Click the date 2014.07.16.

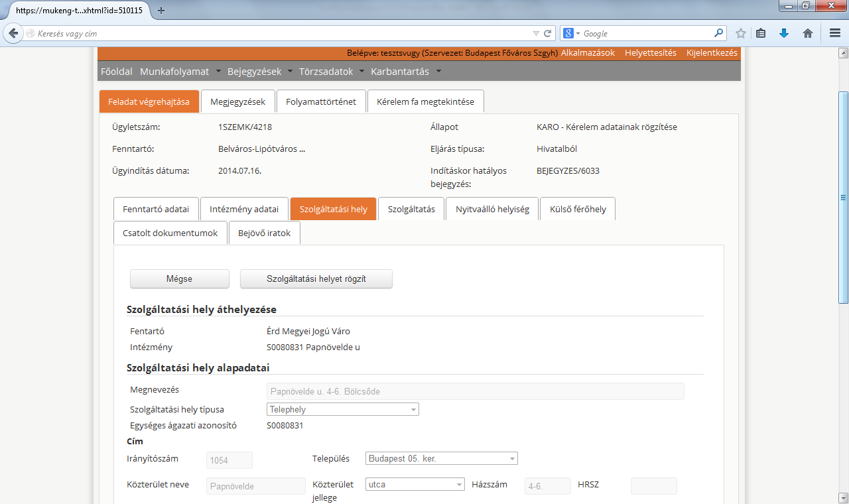(x=239, y=170)
